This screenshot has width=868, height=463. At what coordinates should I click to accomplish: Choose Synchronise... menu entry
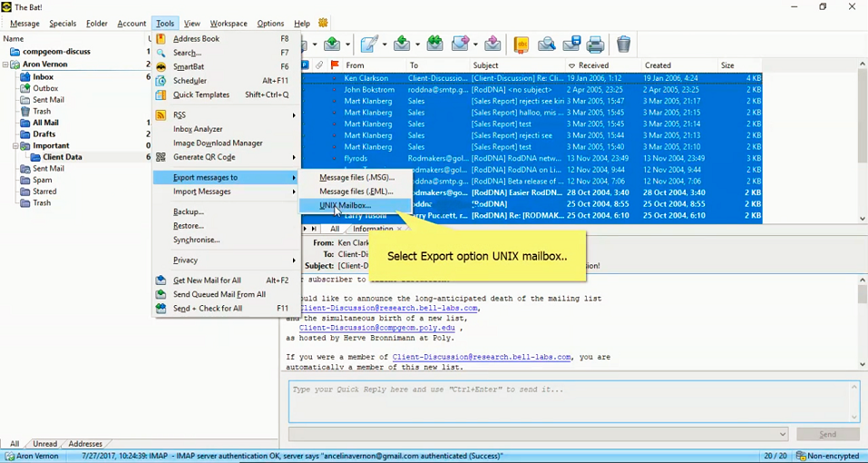tap(226, 240)
